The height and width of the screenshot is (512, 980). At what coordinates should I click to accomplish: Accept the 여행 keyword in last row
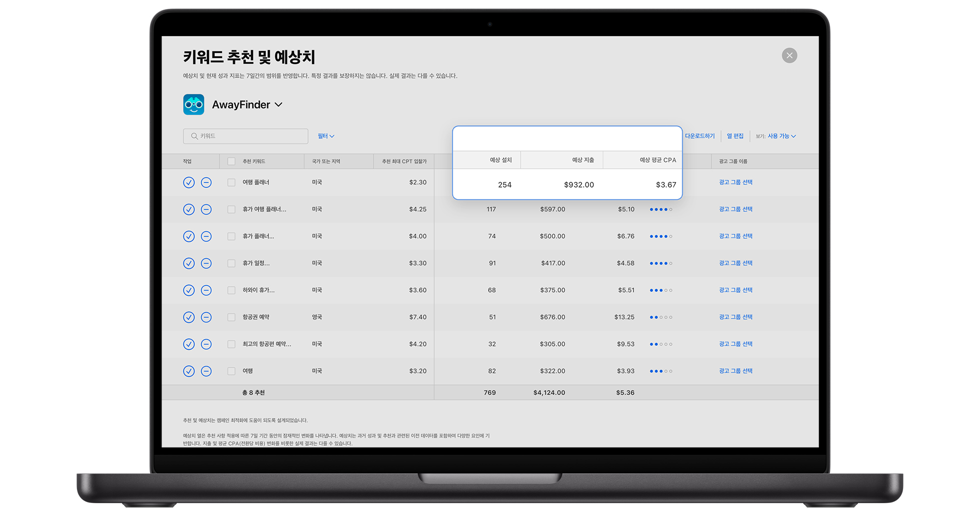coord(188,371)
